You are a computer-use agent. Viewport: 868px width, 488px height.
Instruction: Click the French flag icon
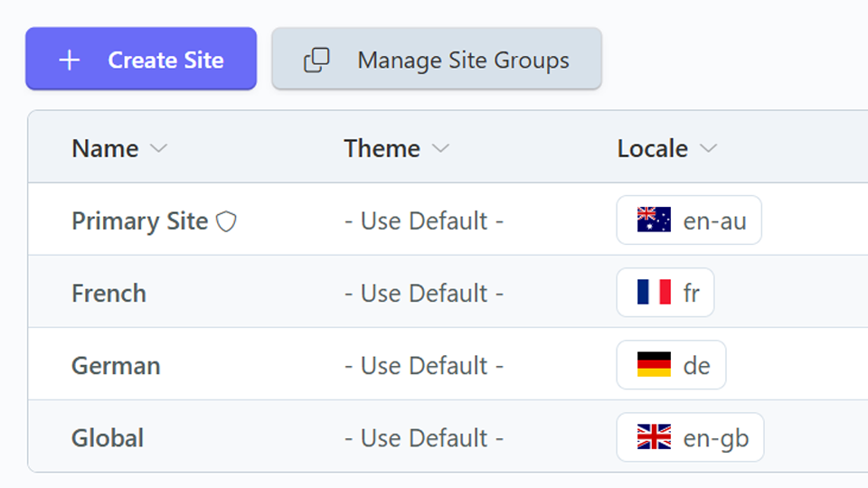coord(654,292)
